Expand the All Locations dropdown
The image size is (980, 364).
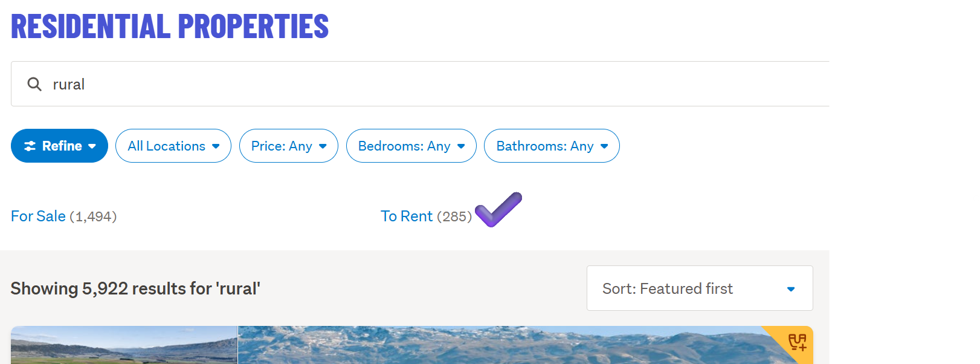pyautogui.click(x=173, y=146)
